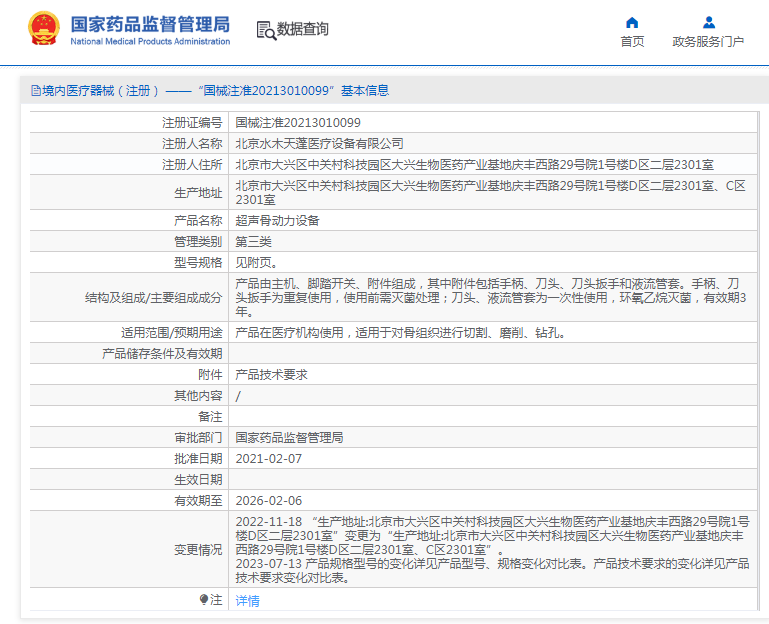
Task: Click the 生产地址 label
Action: 198,193
